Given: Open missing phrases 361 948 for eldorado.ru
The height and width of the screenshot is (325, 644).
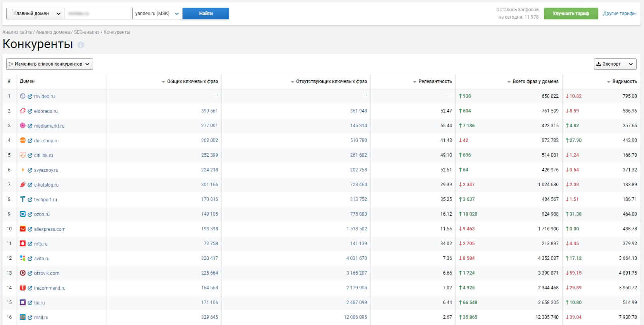Looking at the screenshot, I should tap(358, 111).
